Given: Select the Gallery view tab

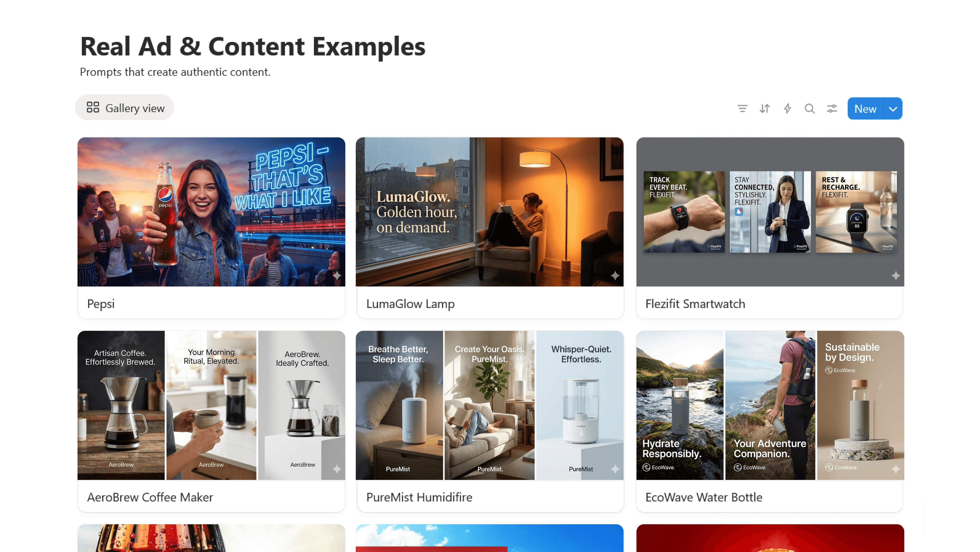Looking at the screenshot, I should click(x=125, y=108).
